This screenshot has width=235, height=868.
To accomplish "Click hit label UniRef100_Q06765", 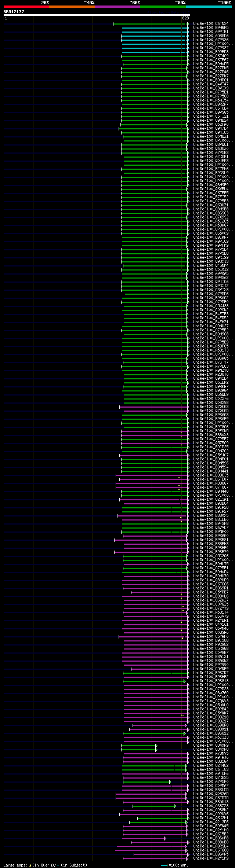I will [211, 794].
